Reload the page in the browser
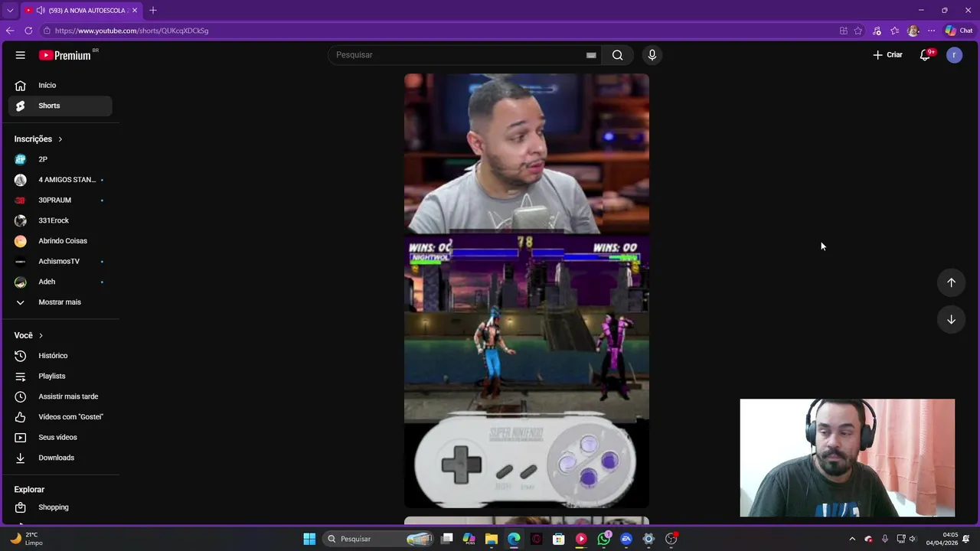Viewport: 980px width, 551px height. click(x=28, y=31)
